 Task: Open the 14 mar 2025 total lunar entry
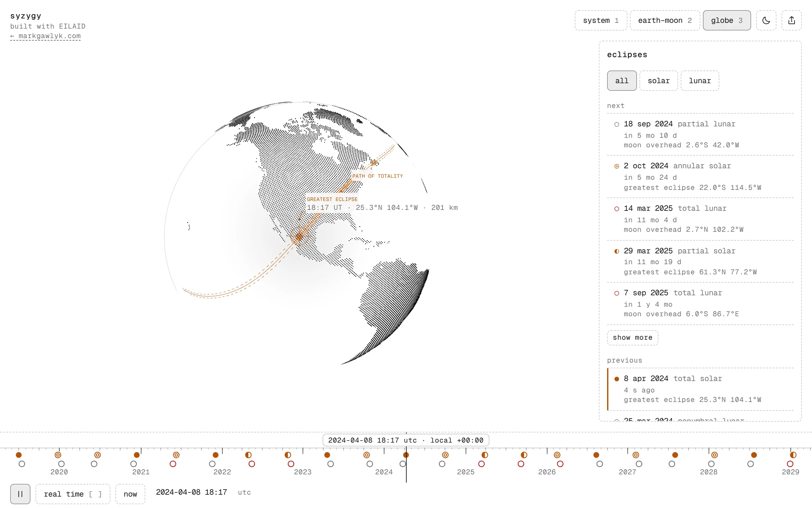[700, 219]
